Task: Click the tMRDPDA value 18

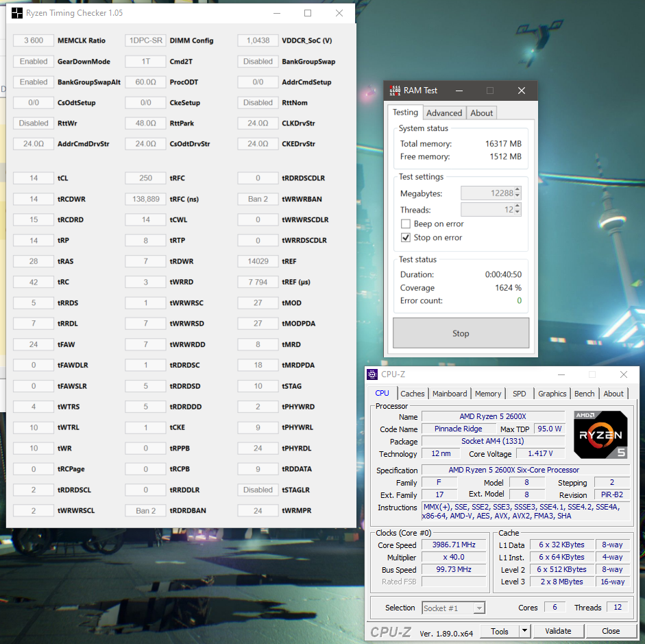Action: click(x=258, y=365)
